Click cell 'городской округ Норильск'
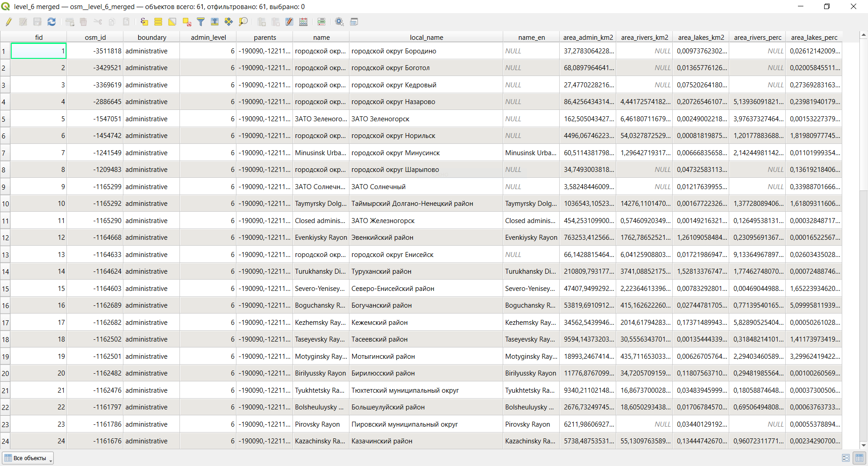 [x=426, y=136]
